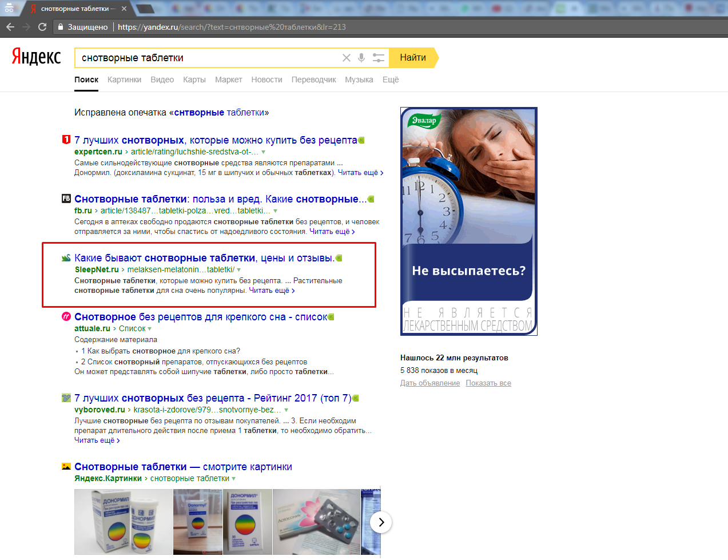Click the browser forward arrow
Screen dimensions: 728x560
click(26, 27)
